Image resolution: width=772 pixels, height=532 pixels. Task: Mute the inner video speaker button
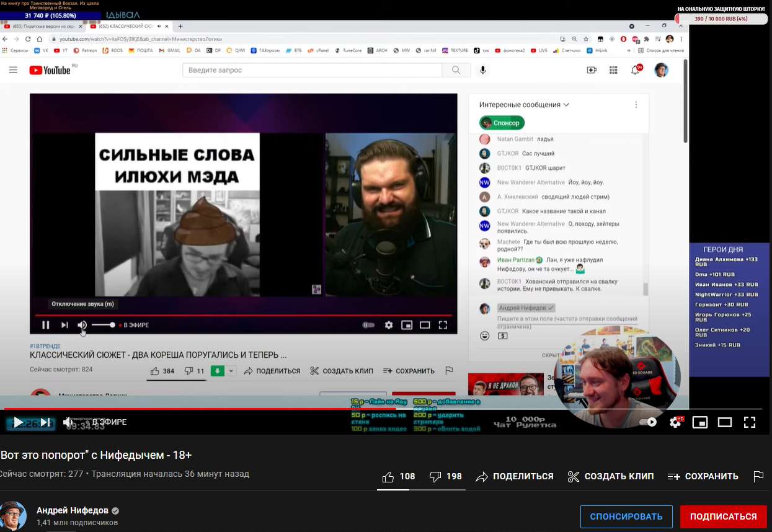pyautogui.click(x=82, y=325)
